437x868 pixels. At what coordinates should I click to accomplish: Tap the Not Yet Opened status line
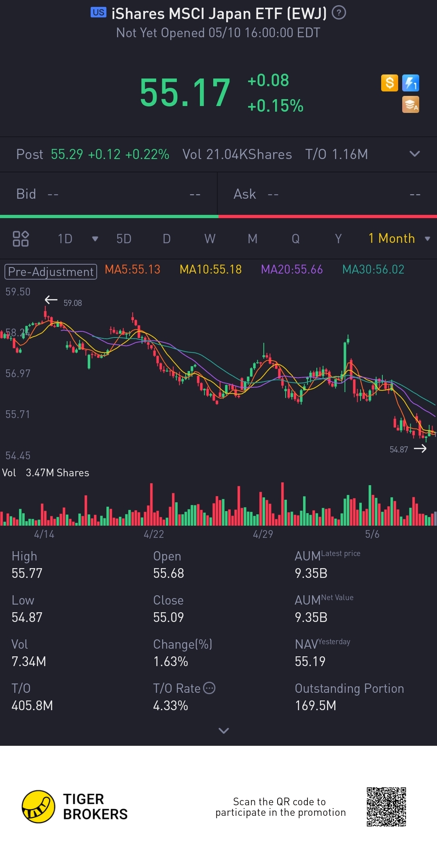[x=218, y=33]
